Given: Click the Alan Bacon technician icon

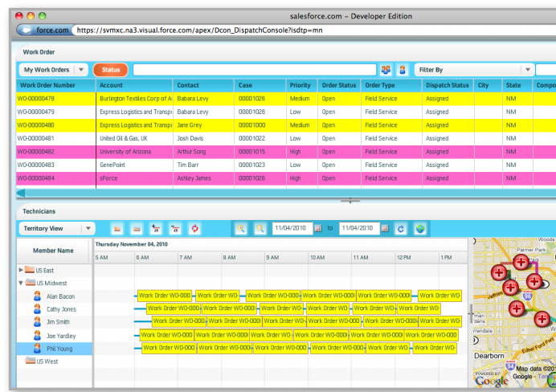Looking at the screenshot, I should point(37,296).
